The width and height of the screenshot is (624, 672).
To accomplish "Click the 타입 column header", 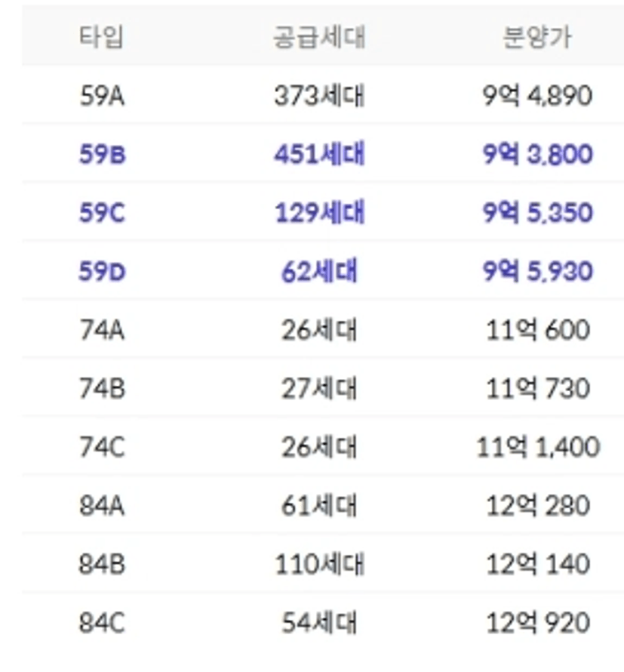I will (101, 37).
